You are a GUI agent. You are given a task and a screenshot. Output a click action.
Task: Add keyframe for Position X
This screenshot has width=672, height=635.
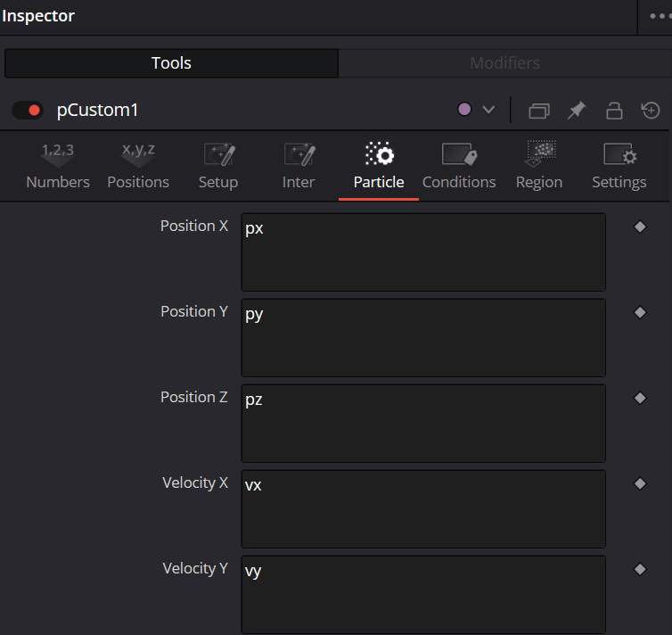[x=640, y=227]
